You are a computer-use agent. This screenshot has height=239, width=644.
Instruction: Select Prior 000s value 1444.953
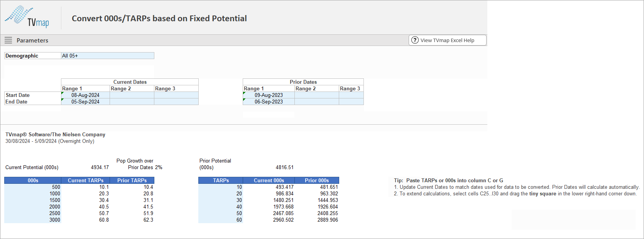coord(317,200)
